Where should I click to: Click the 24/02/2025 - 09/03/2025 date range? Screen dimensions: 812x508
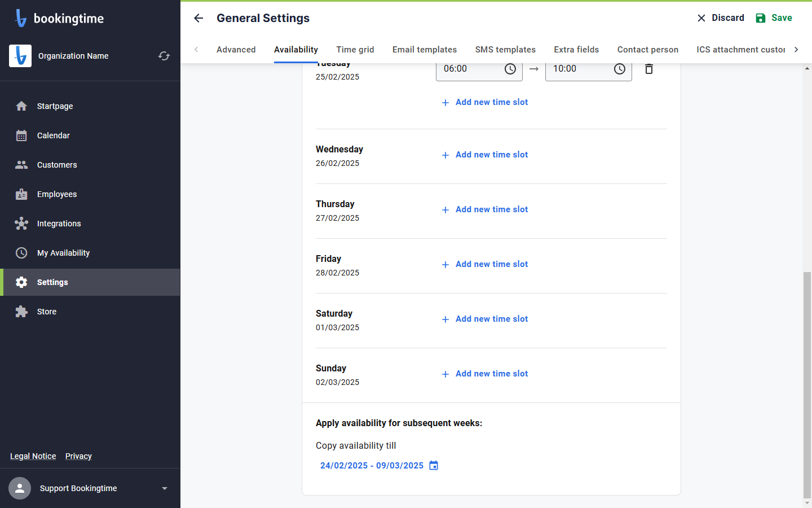(x=372, y=466)
